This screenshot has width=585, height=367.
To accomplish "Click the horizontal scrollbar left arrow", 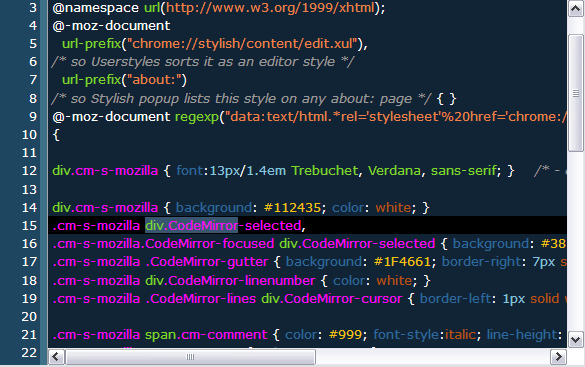I will 56,357.
